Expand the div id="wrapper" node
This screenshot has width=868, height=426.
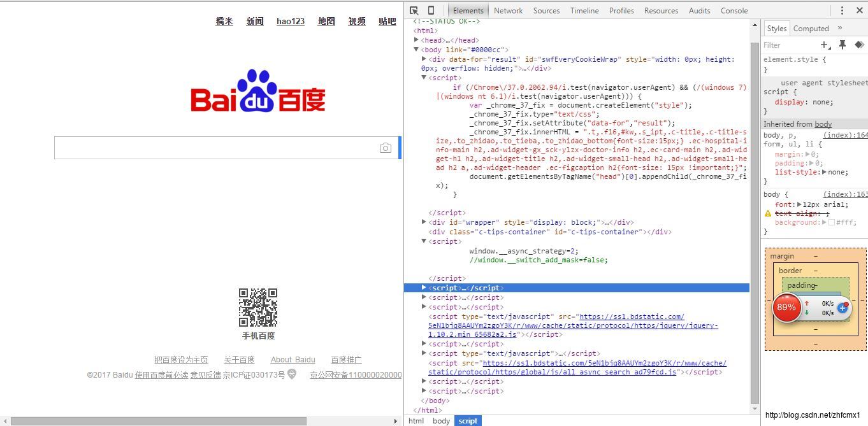424,222
